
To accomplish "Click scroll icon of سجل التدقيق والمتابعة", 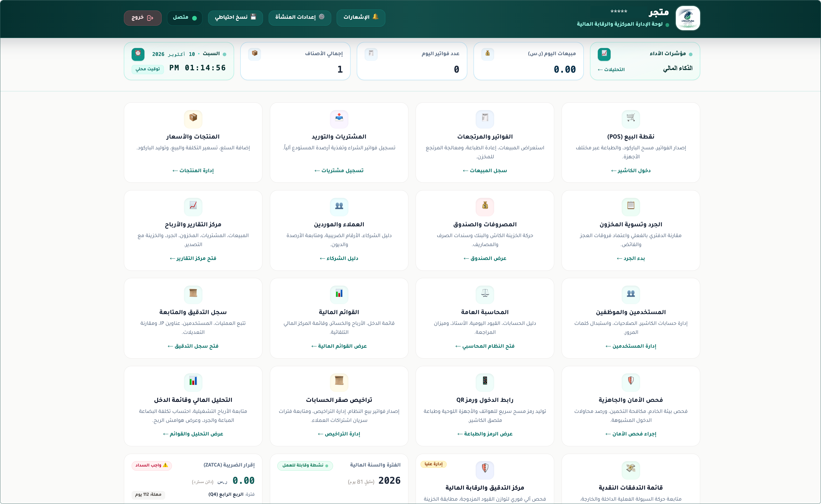I will pyautogui.click(x=193, y=295).
